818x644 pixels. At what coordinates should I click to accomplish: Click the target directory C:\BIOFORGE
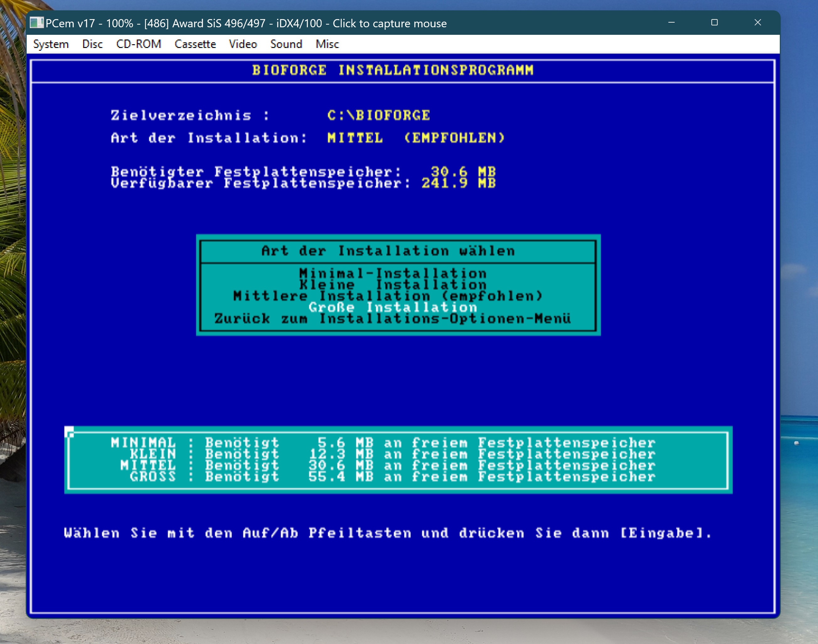[x=379, y=115]
